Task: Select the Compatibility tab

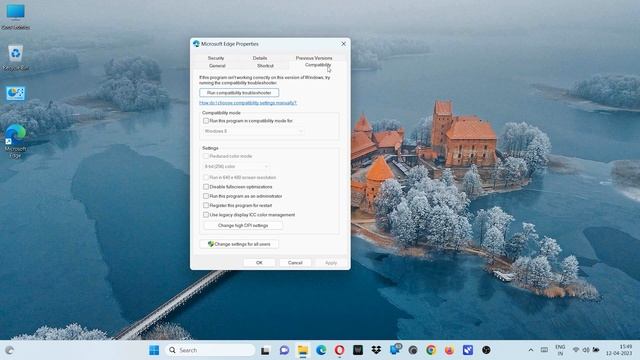Action: pos(318,65)
